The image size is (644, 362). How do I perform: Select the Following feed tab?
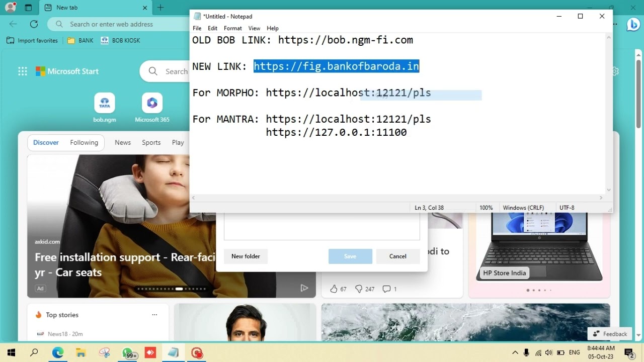click(x=84, y=142)
